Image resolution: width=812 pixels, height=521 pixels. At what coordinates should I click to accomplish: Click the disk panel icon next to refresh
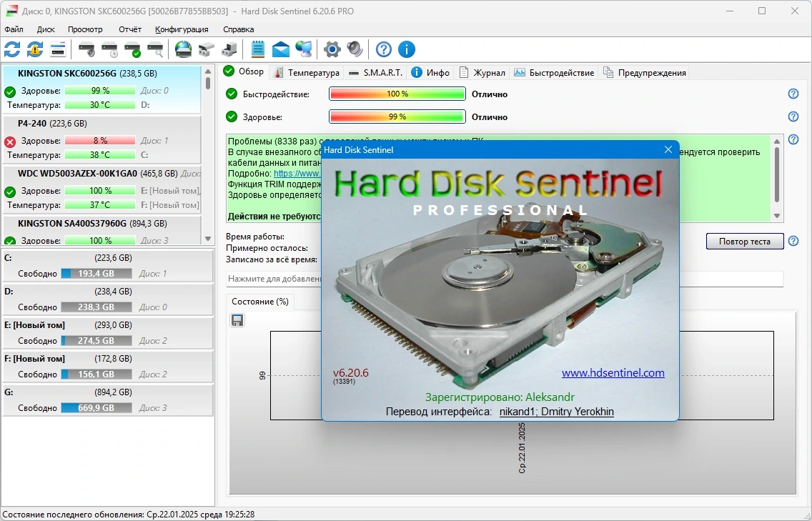(x=58, y=50)
